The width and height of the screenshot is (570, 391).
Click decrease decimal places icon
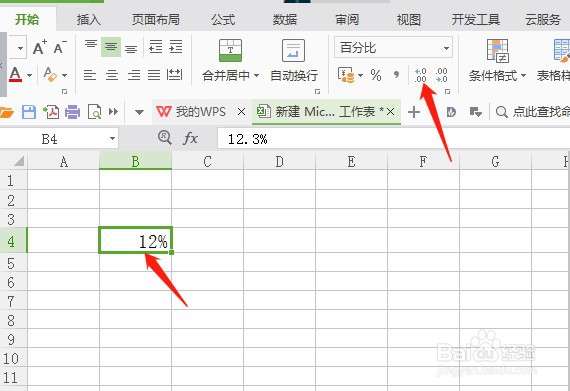(442, 75)
